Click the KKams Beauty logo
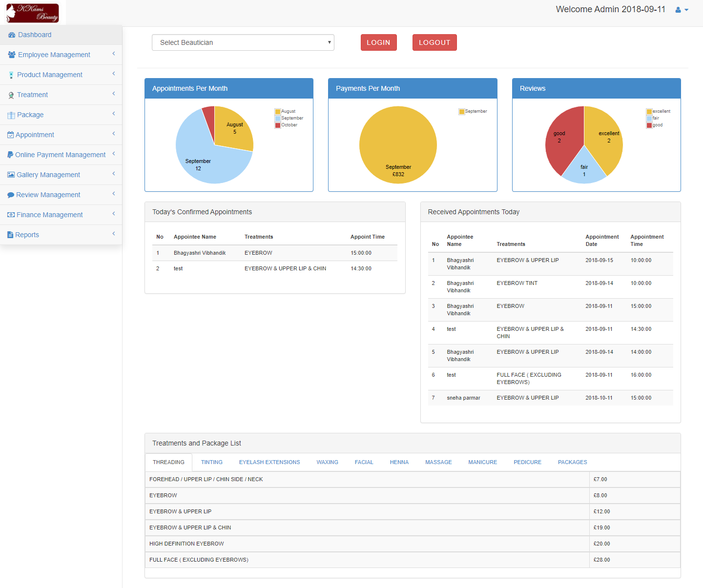The width and height of the screenshot is (703, 588). point(33,13)
